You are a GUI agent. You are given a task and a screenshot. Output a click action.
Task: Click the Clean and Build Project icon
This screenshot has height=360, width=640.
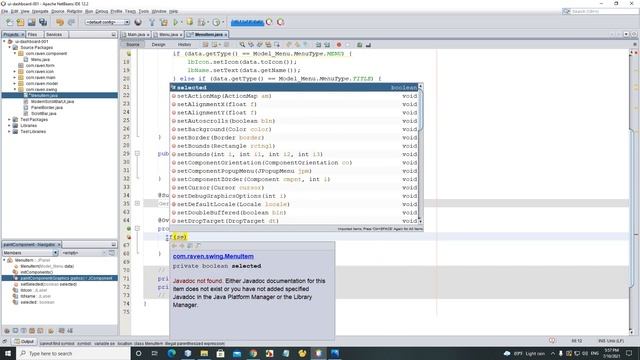pyautogui.click(x=164, y=22)
